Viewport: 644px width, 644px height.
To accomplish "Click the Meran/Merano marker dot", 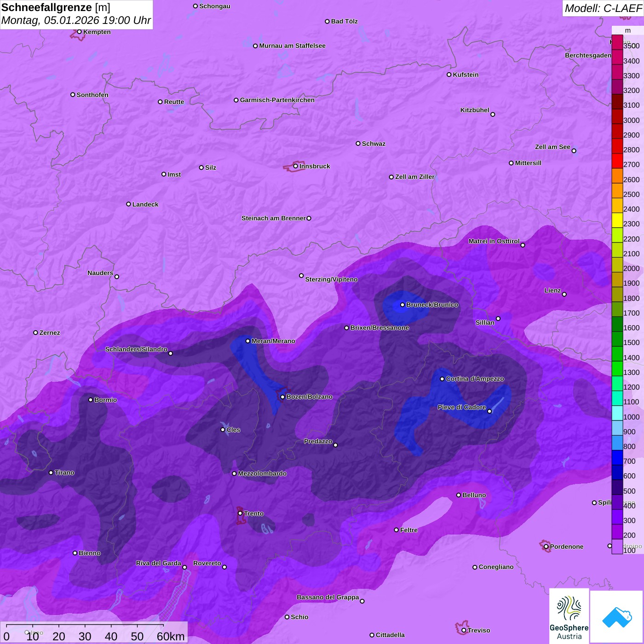I will click(248, 341).
